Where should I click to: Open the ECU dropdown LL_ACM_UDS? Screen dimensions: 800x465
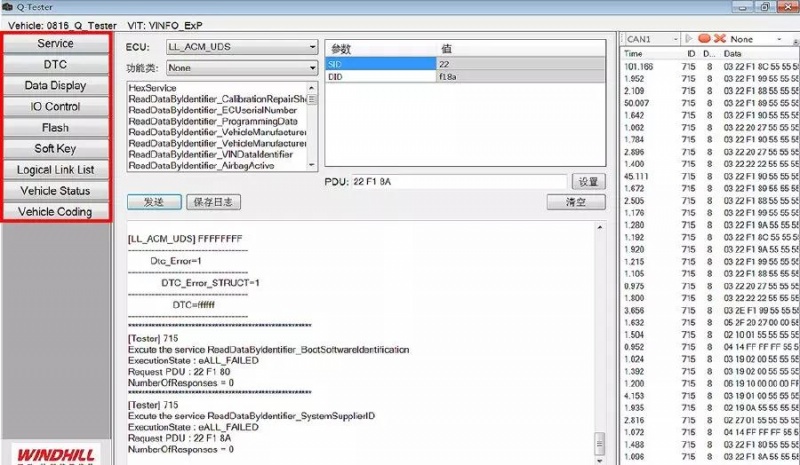241,47
